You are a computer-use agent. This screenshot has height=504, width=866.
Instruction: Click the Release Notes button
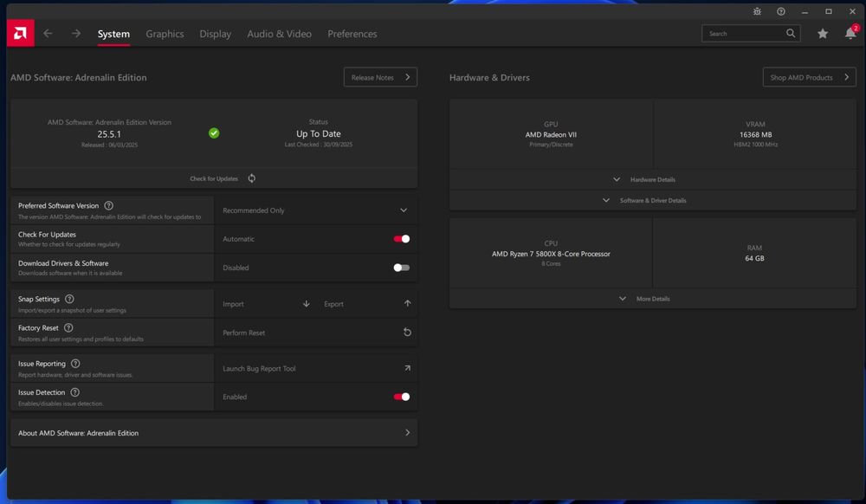click(380, 77)
